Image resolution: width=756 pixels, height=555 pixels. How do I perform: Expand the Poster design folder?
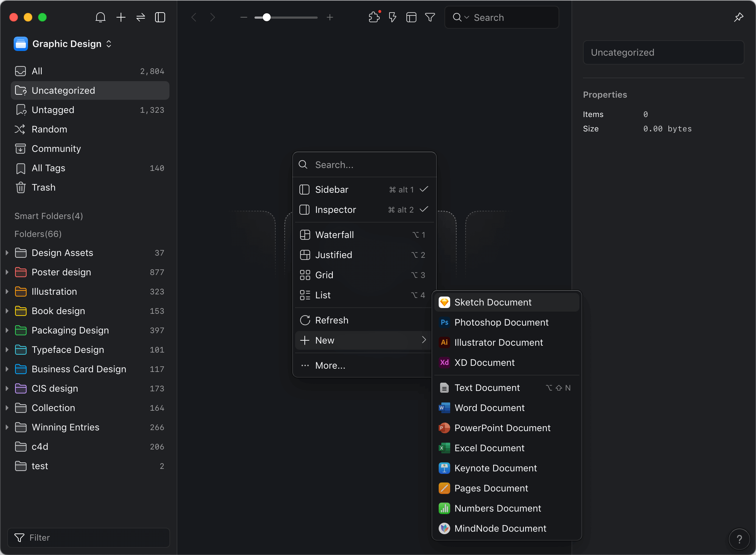(x=7, y=272)
